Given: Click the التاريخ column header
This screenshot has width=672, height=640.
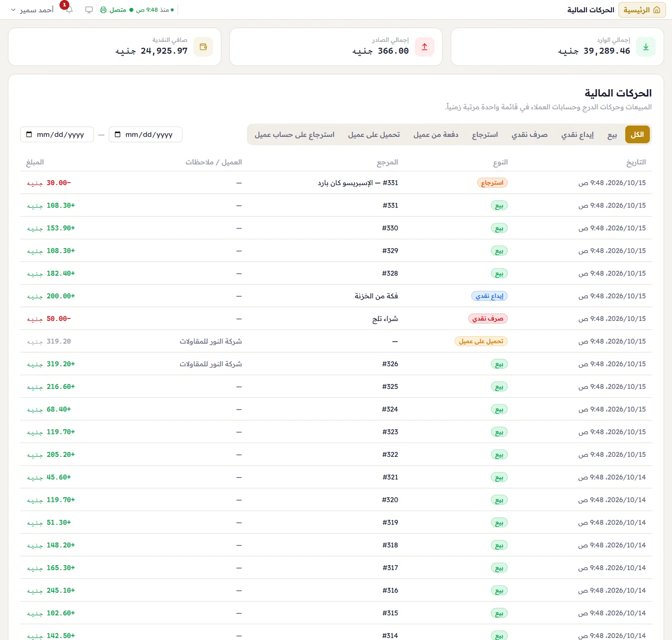Looking at the screenshot, I should (636, 162).
